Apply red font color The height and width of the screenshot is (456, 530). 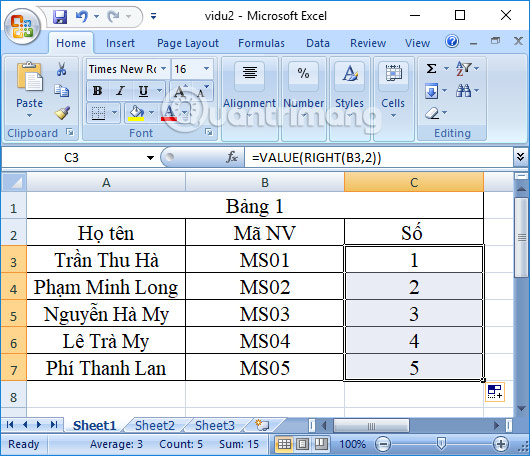169,113
